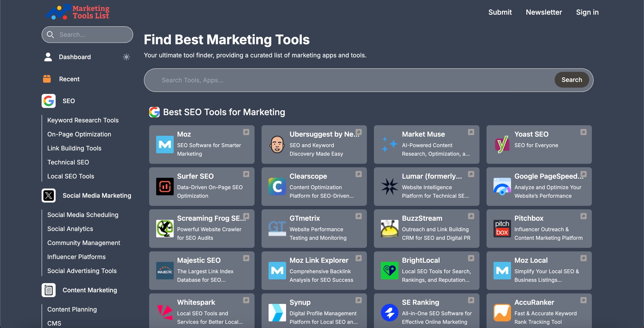Open Social Analytics link
The width and height of the screenshot is (644, 328).
tap(70, 229)
